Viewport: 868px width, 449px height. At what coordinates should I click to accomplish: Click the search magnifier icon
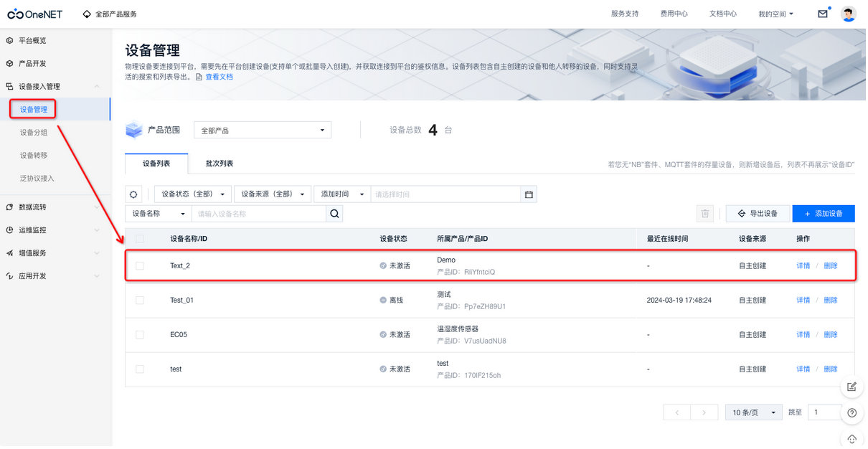coord(334,214)
